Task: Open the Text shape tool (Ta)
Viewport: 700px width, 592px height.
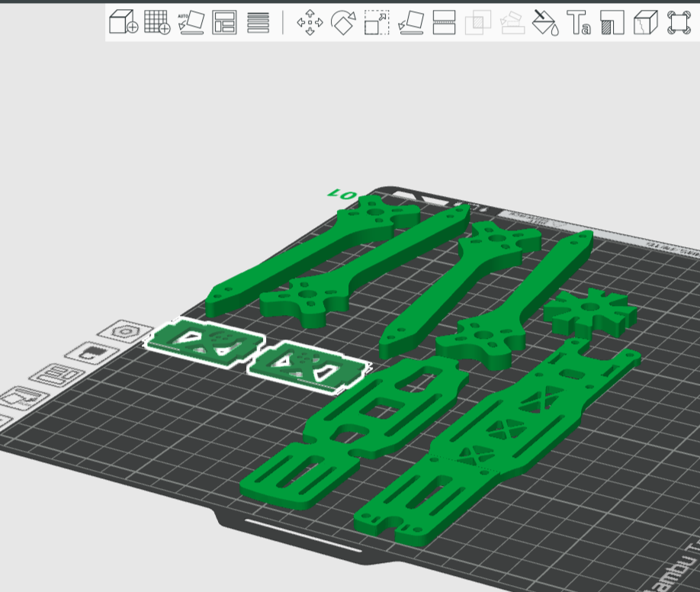Action: click(579, 22)
